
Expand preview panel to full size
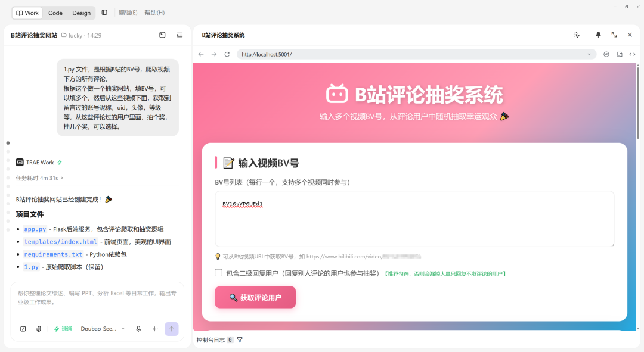point(614,35)
